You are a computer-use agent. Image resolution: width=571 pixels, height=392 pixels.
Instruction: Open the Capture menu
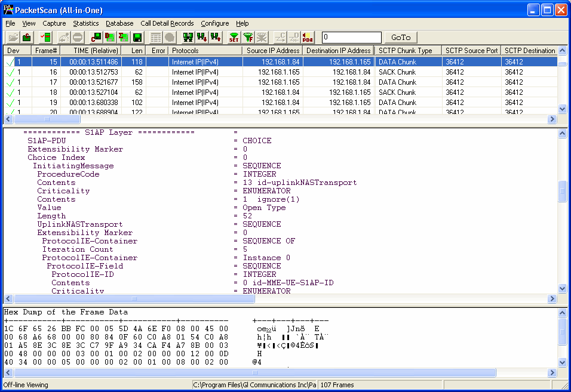[x=54, y=23]
